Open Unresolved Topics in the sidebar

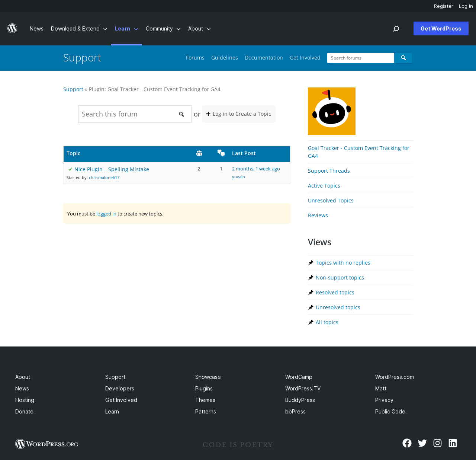(x=331, y=201)
